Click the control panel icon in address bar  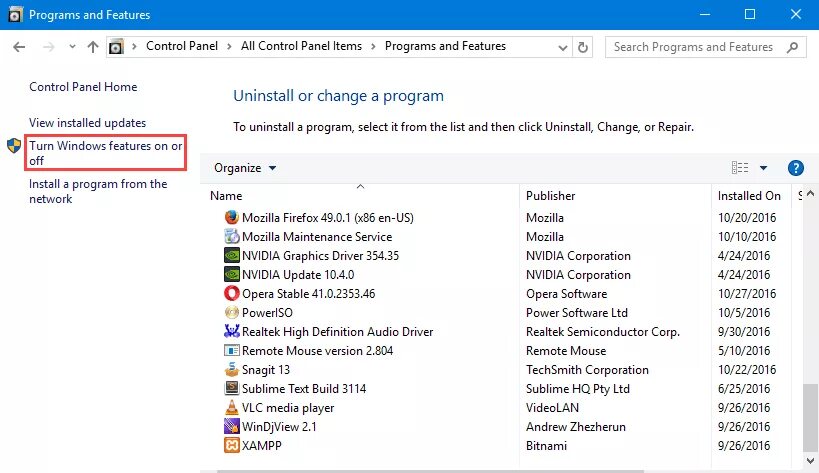pyautogui.click(x=116, y=47)
